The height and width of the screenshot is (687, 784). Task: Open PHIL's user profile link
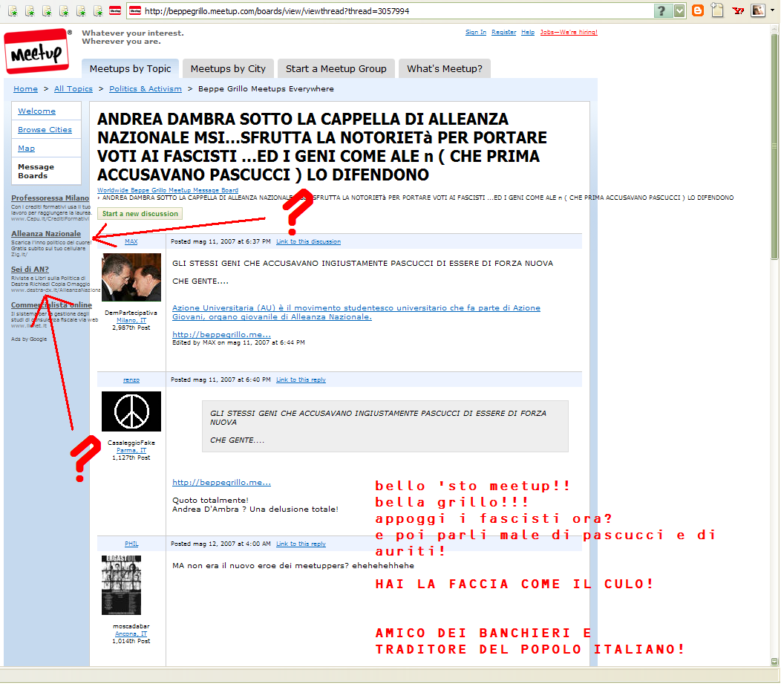click(131, 544)
